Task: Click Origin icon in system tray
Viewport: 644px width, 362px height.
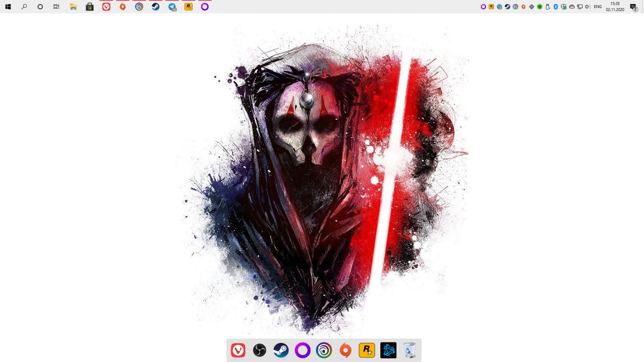Action: click(523, 7)
